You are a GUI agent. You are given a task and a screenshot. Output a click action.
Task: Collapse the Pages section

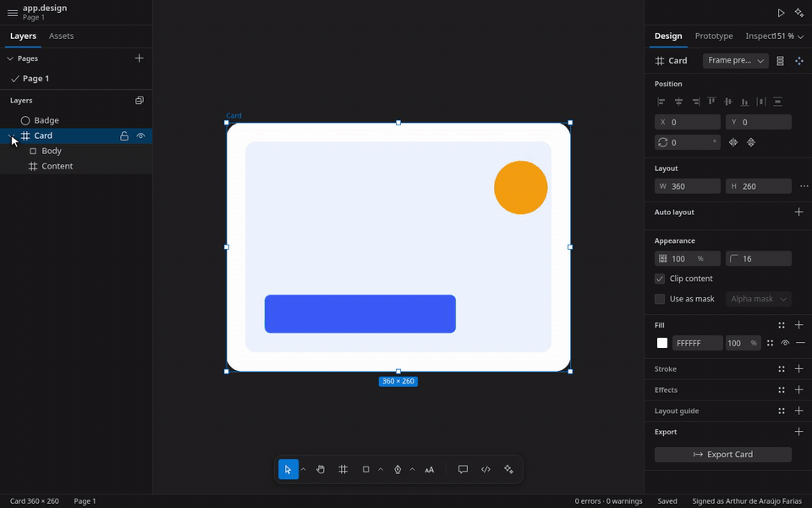click(10, 58)
